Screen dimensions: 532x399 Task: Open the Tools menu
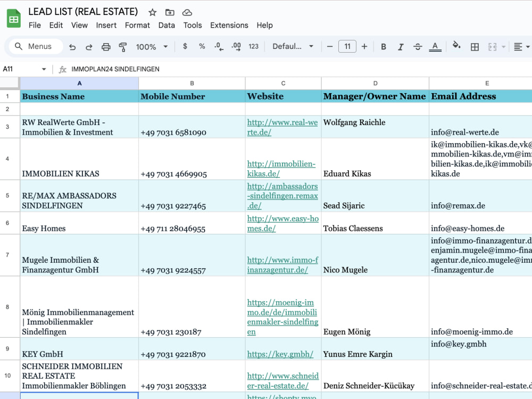pyautogui.click(x=193, y=26)
